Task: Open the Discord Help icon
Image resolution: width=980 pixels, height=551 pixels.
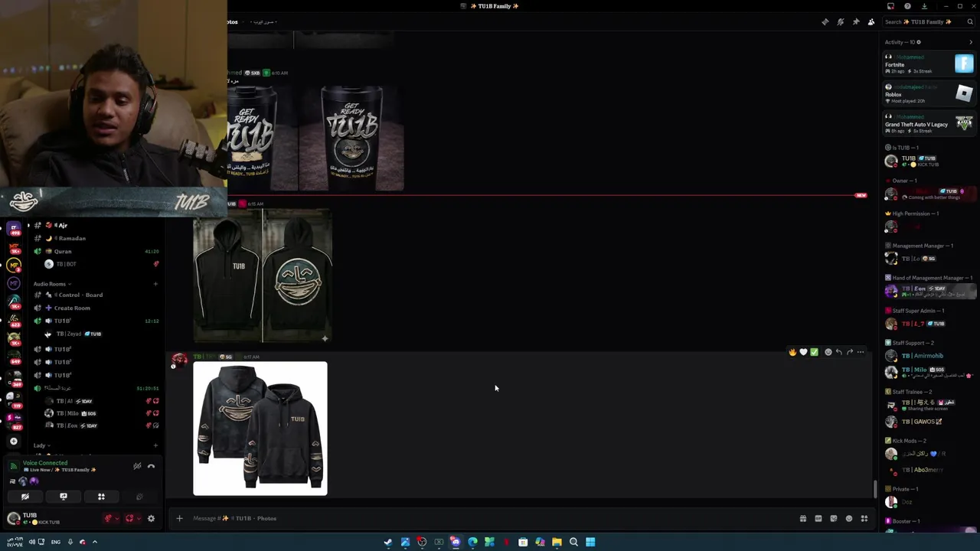Action: 907,6
